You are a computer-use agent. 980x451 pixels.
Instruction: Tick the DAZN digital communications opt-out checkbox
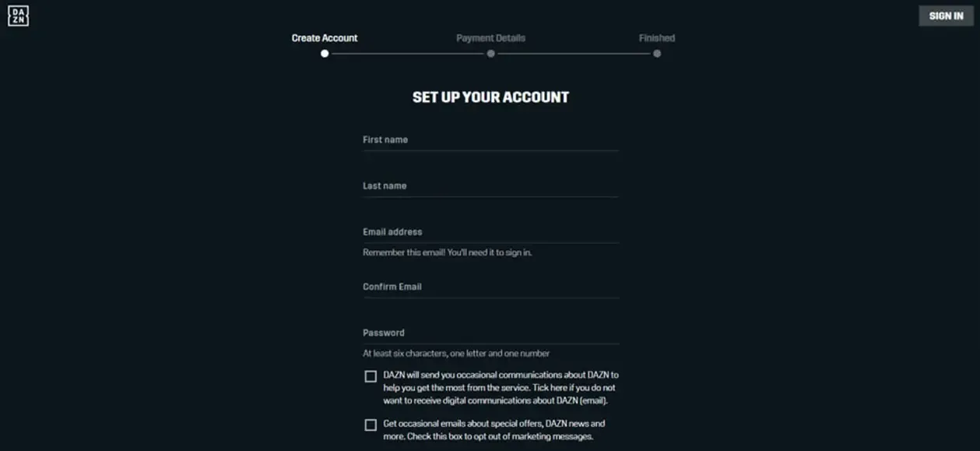[x=371, y=376]
